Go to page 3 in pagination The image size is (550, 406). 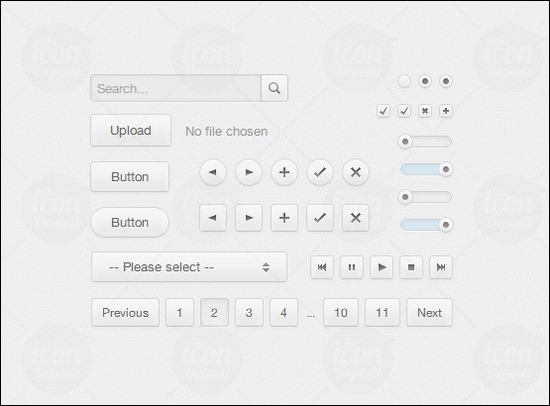249,312
